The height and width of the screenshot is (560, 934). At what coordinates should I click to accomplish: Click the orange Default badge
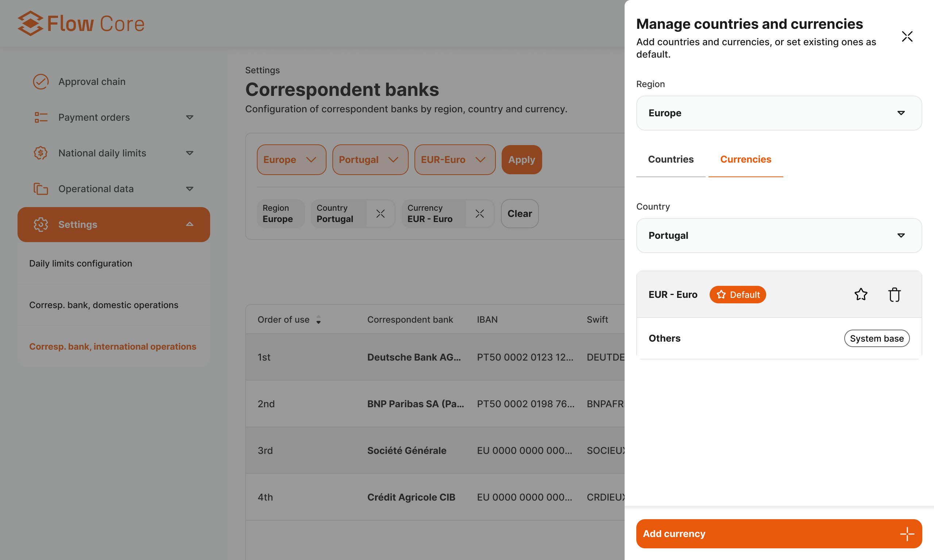(737, 294)
